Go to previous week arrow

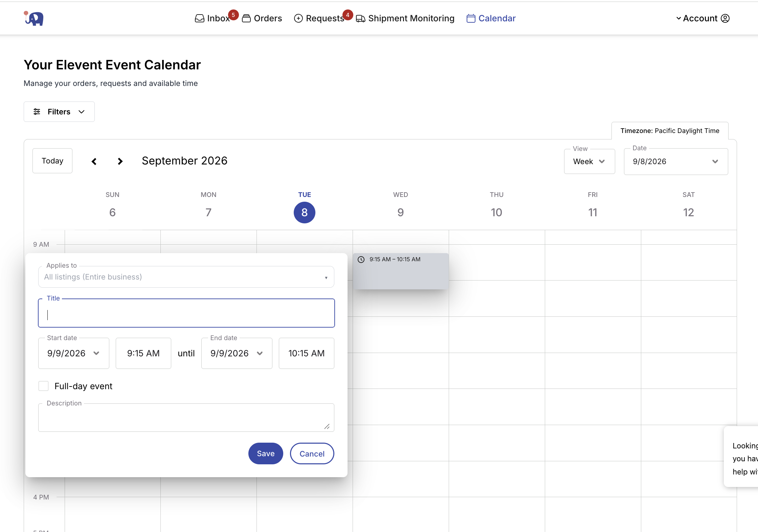coord(94,161)
